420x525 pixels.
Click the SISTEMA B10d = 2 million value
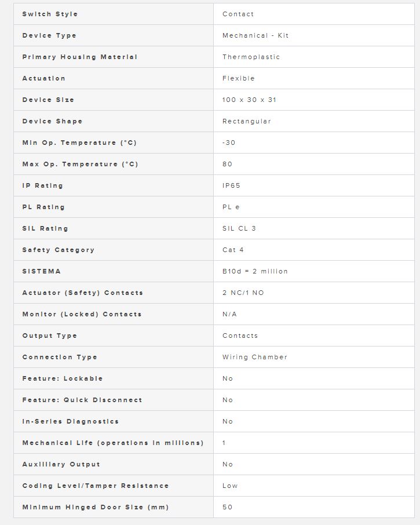click(255, 271)
